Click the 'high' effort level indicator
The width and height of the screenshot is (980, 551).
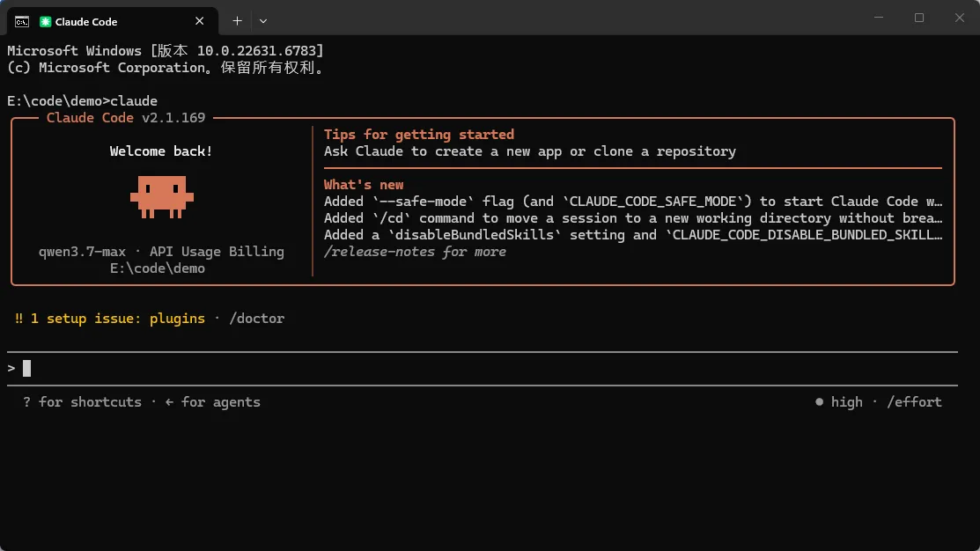[839, 402]
